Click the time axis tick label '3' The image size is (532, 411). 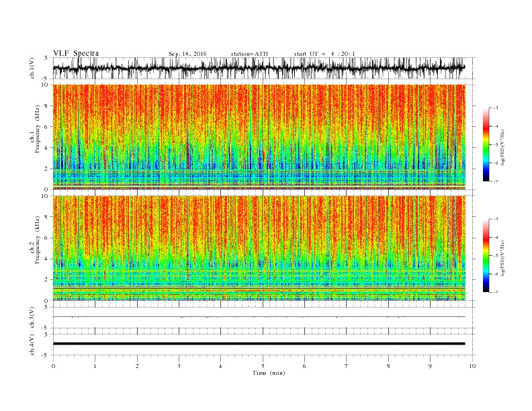click(179, 366)
